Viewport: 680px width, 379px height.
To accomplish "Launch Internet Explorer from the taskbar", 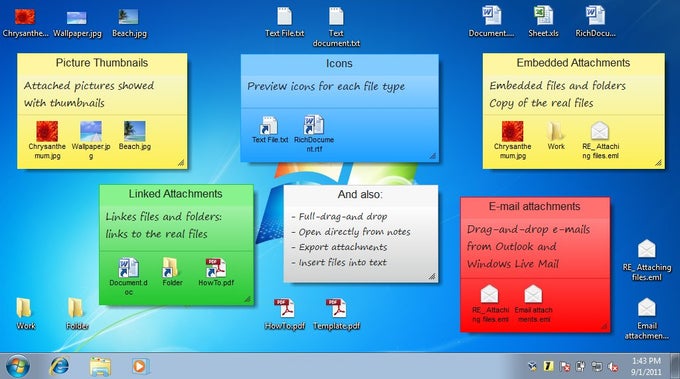I will (x=59, y=366).
